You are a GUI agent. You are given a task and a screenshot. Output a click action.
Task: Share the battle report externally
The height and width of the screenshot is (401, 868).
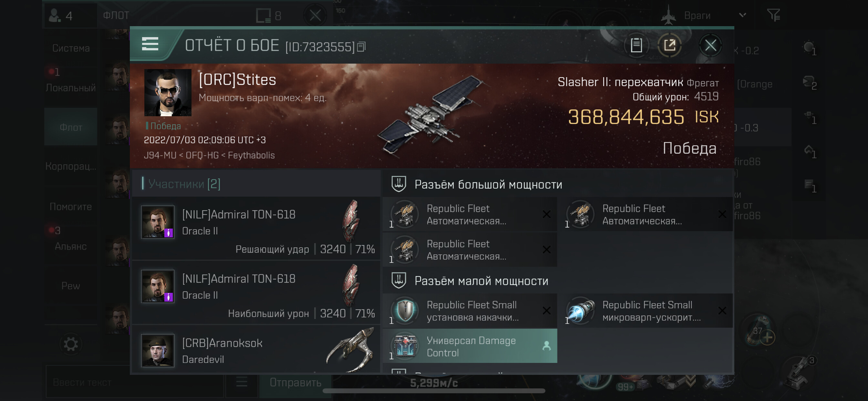pos(669,45)
